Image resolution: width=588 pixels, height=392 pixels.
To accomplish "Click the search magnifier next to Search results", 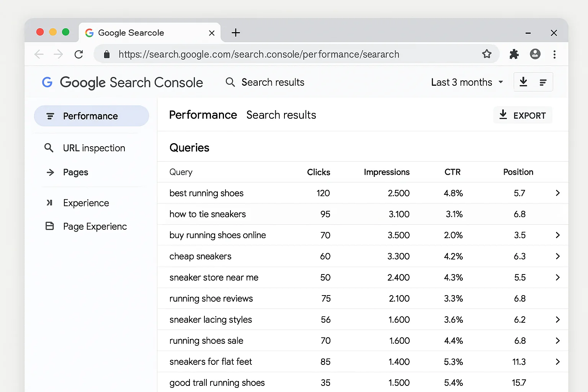I will pyautogui.click(x=230, y=82).
